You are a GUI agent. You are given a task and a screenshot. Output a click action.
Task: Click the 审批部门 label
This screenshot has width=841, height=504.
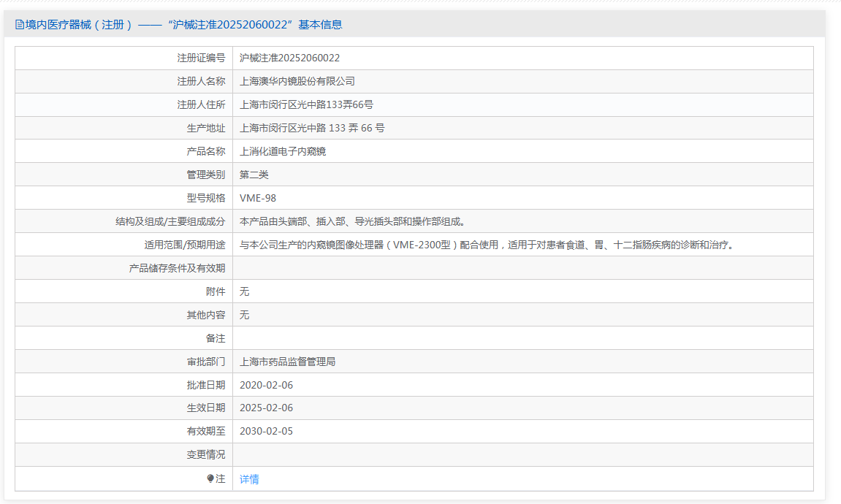[206, 362]
